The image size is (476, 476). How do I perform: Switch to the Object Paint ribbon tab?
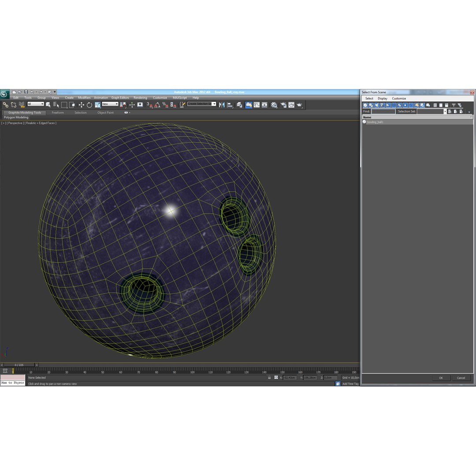click(105, 113)
